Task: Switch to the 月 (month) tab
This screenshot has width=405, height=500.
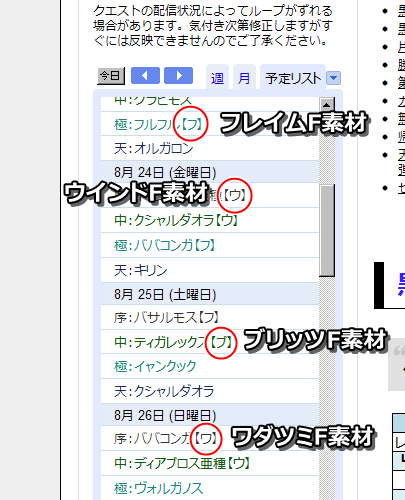Action: coord(244,78)
